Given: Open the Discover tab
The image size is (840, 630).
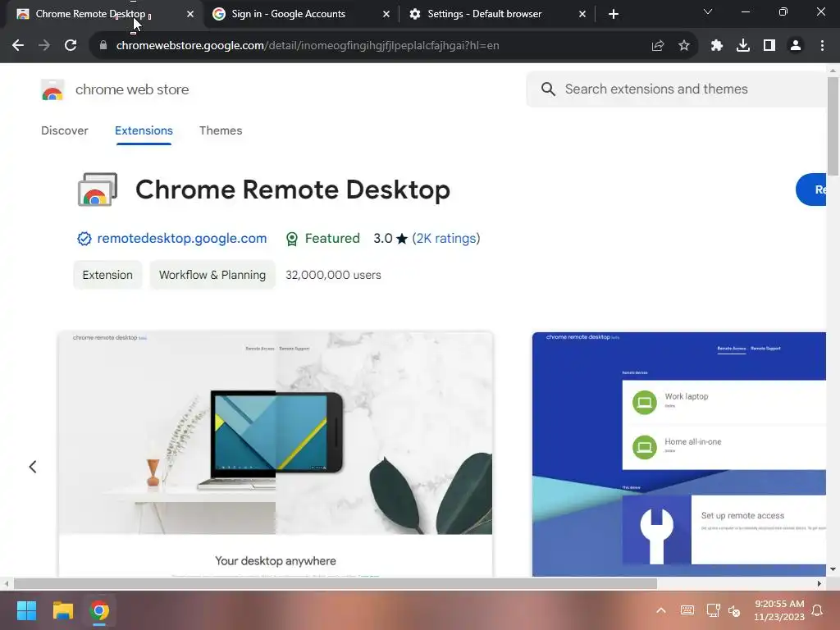Looking at the screenshot, I should point(64,130).
